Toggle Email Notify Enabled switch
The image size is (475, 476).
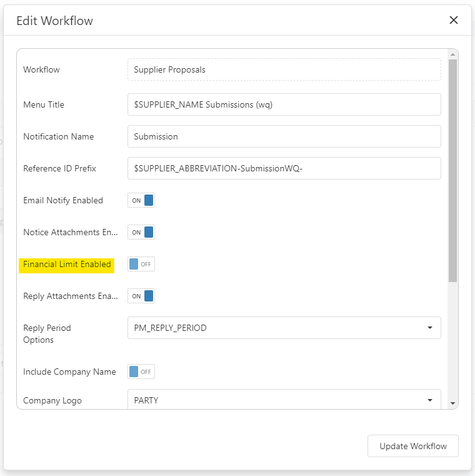(141, 200)
